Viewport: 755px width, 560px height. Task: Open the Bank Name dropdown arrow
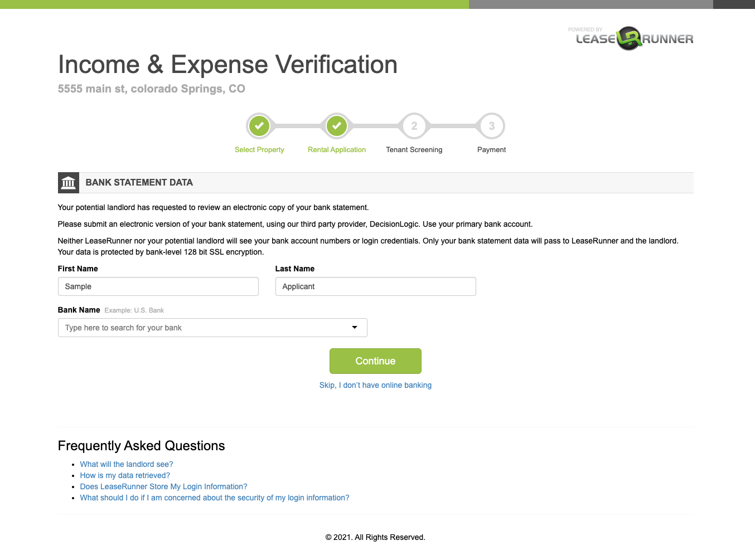(x=355, y=328)
